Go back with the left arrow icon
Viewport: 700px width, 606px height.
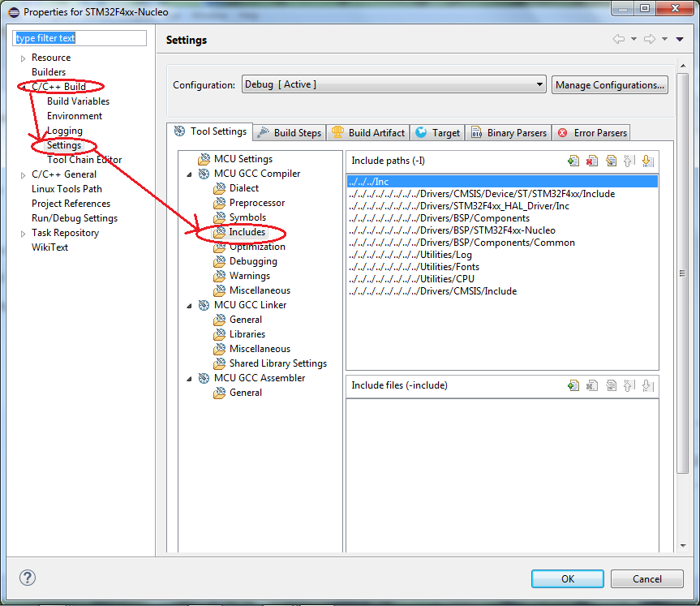point(618,39)
